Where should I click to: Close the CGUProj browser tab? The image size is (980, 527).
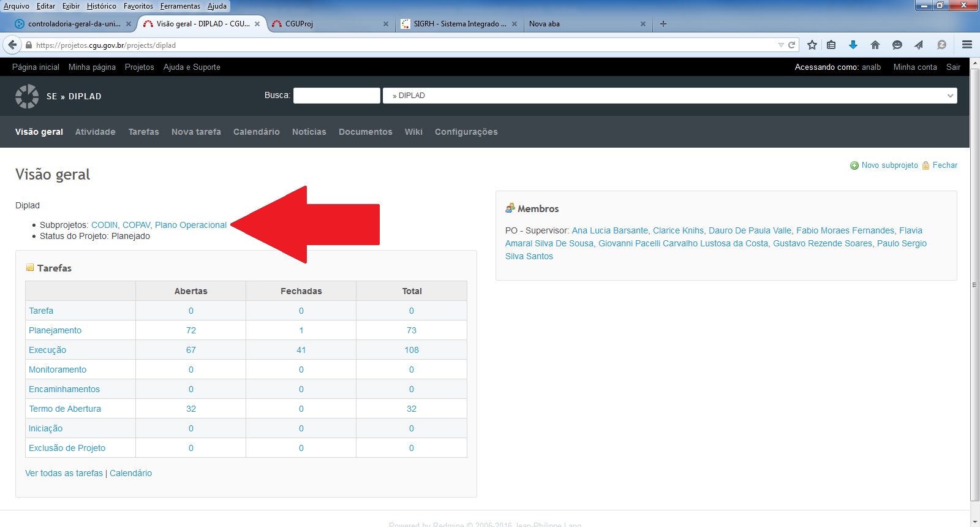point(386,24)
